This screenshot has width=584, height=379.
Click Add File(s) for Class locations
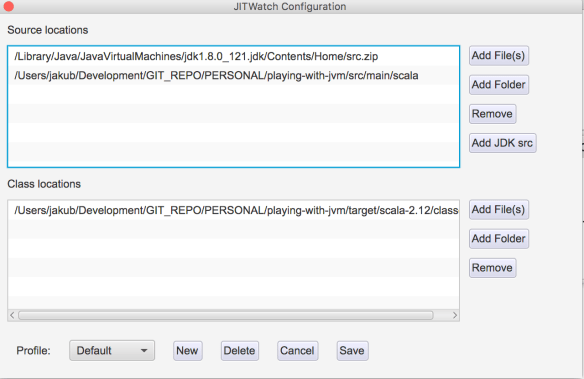click(x=499, y=209)
